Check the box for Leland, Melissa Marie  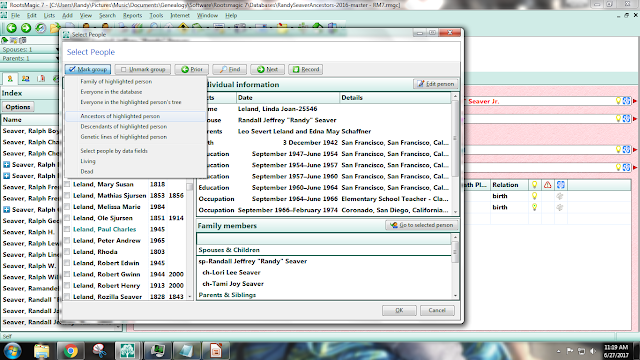(x=67, y=207)
